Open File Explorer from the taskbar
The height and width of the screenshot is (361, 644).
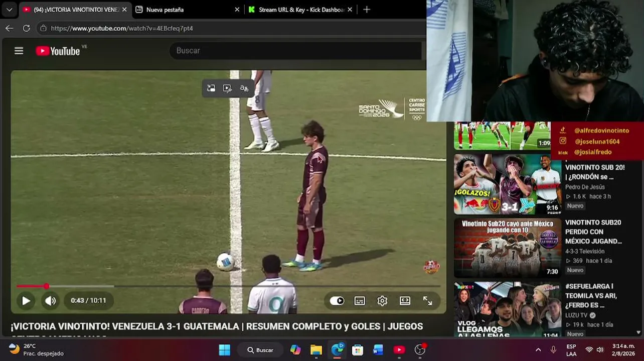(x=316, y=350)
